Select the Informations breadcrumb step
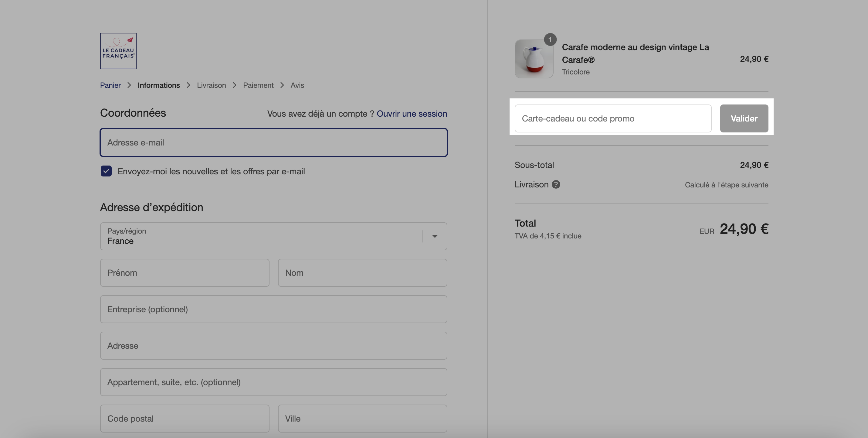This screenshot has width=868, height=438. click(159, 85)
